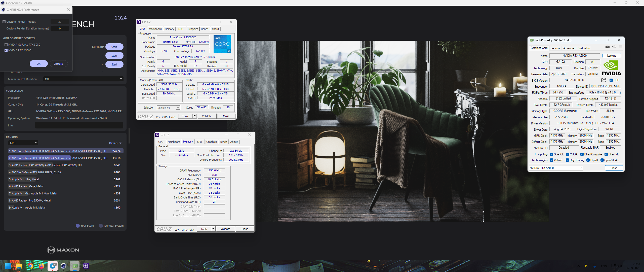The width and height of the screenshot is (644, 272).
Task: Click the Bus Interface question mark in GPU-Z
Action: [x=620, y=93]
